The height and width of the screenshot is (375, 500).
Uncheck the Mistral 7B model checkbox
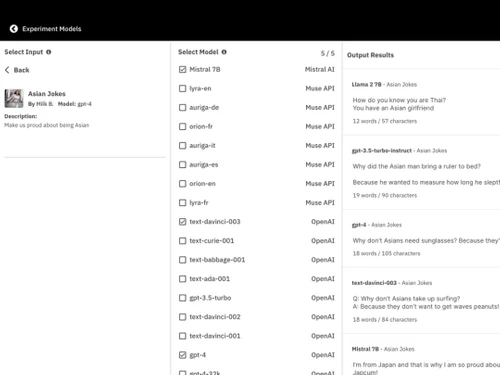(x=183, y=69)
